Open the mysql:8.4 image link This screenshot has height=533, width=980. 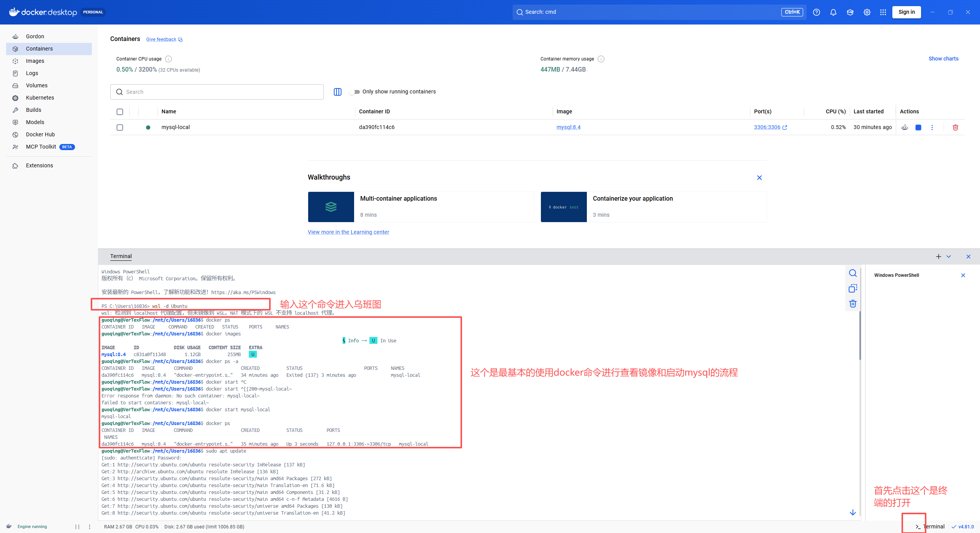pos(568,127)
